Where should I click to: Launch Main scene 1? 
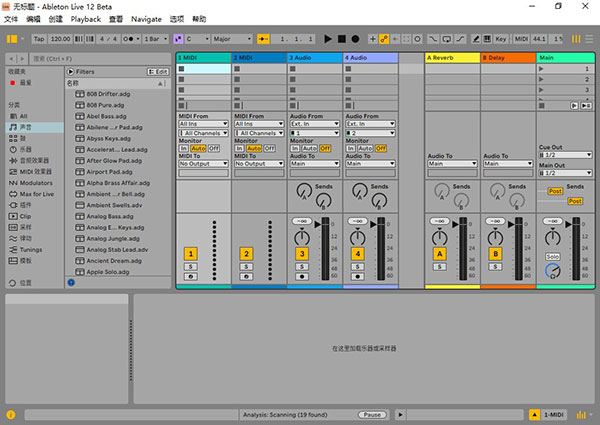click(x=541, y=69)
